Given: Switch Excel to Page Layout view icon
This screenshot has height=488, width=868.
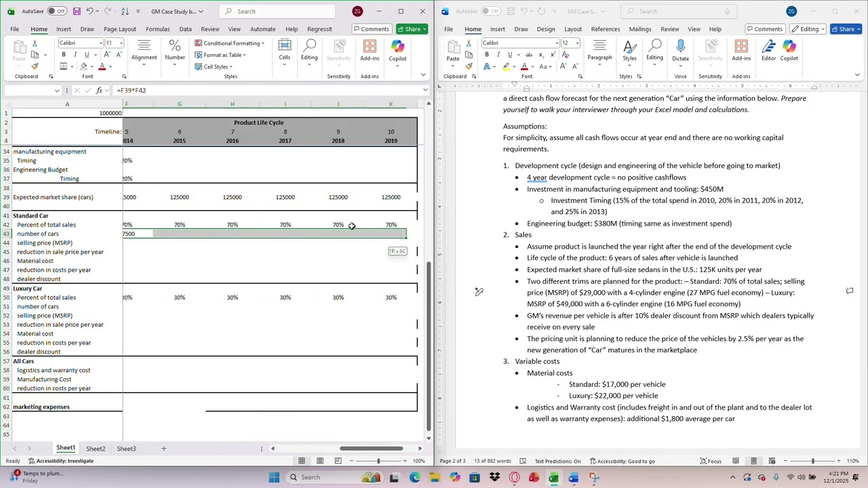Looking at the screenshot, I should pos(320,461).
